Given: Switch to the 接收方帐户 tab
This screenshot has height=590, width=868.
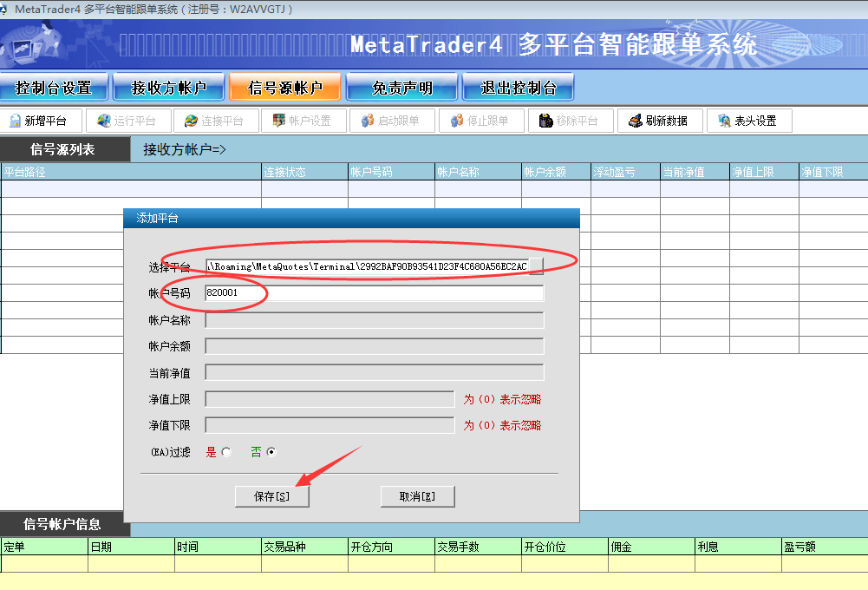Looking at the screenshot, I should coord(169,88).
